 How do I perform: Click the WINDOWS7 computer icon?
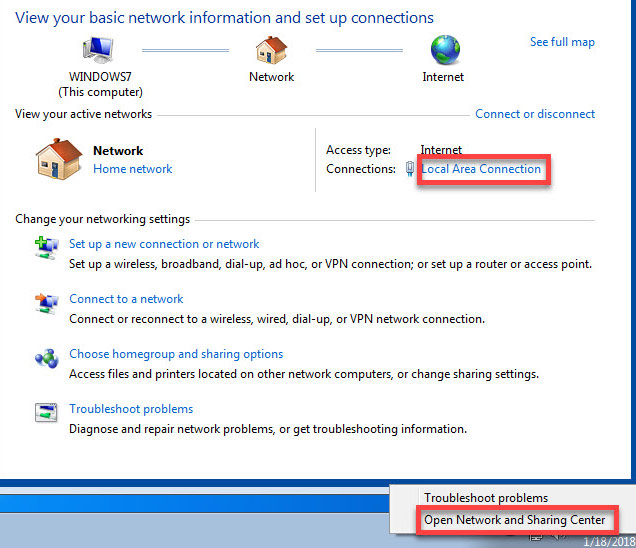coord(98,49)
